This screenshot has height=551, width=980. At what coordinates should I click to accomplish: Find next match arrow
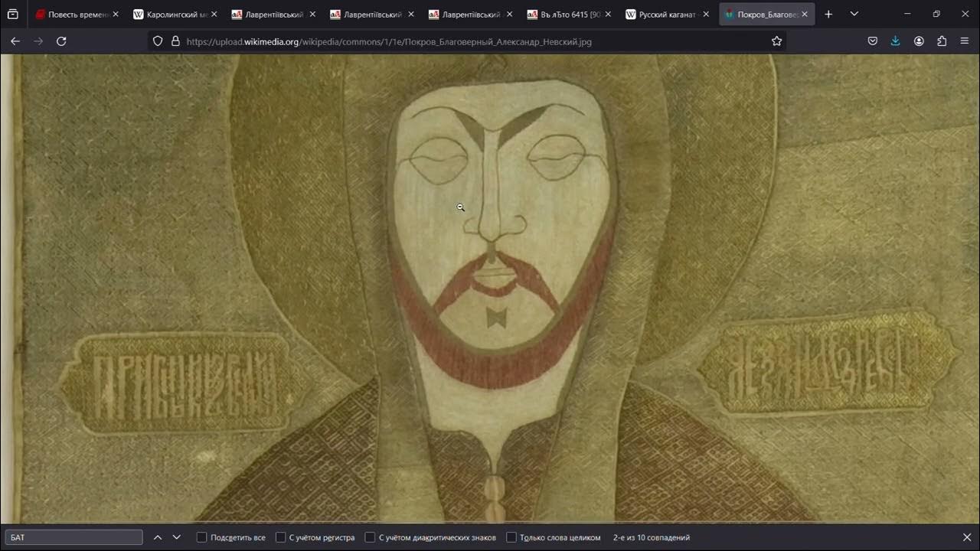point(176,537)
